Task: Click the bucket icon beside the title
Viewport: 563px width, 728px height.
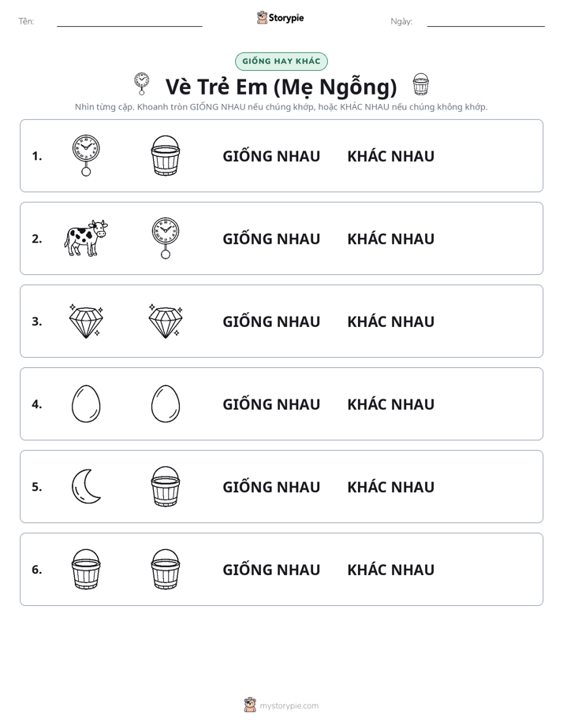Action: [421, 84]
